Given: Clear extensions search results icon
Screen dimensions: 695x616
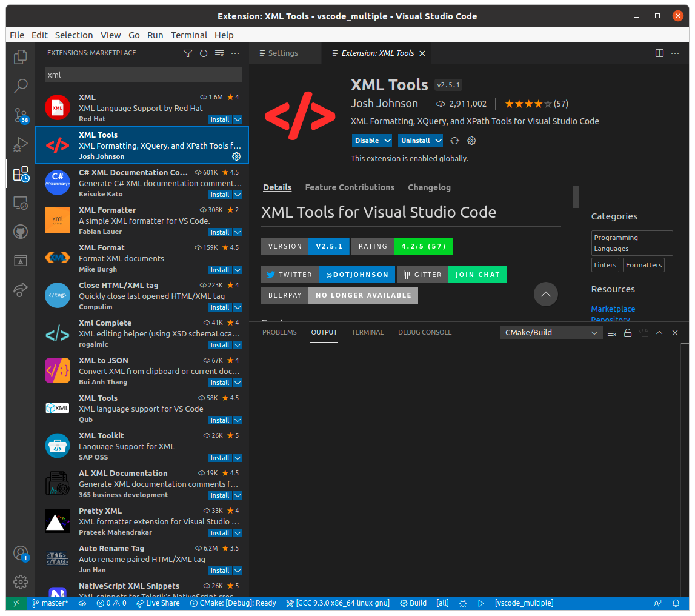Looking at the screenshot, I should tap(219, 53).
